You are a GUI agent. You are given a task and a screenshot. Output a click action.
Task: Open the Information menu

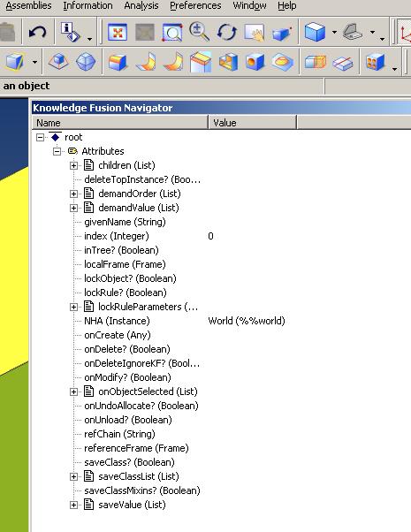(x=88, y=6)
